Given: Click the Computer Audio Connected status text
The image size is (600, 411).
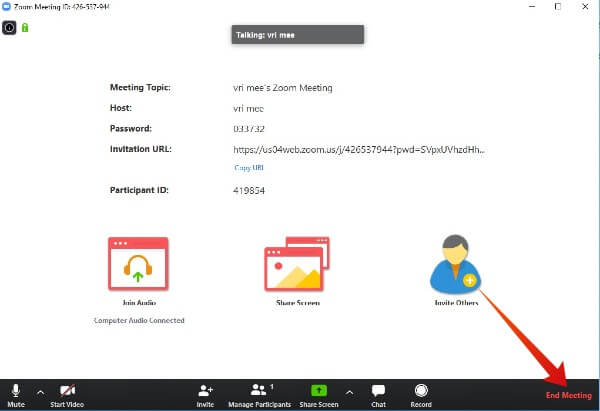Looking at the screenshot, I should pos(139,320).
